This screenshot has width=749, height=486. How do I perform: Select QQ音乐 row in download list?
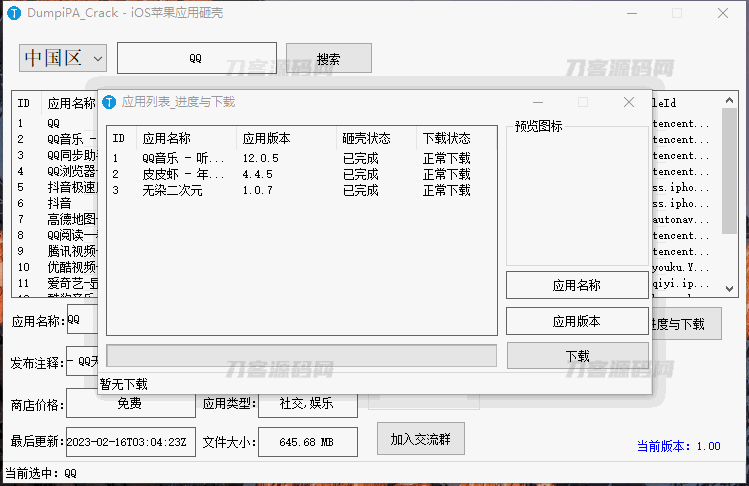pyautogui.click(x=182, y=158)
